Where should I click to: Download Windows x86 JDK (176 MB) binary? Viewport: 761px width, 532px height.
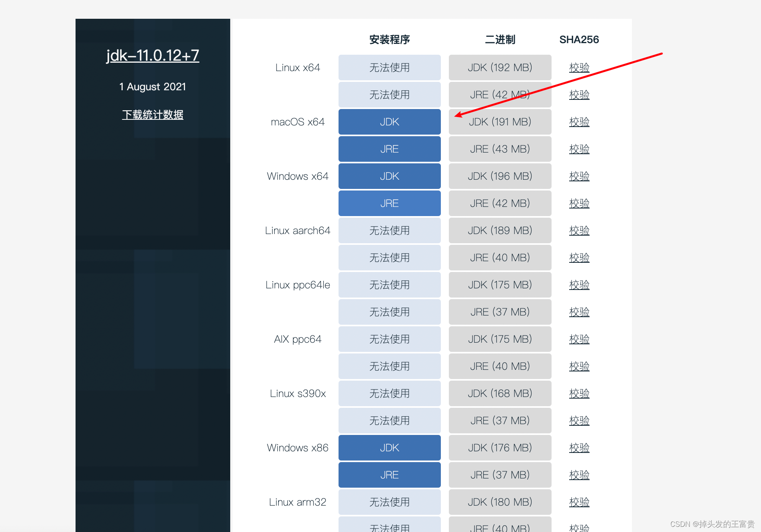click(x=500, y=448)
